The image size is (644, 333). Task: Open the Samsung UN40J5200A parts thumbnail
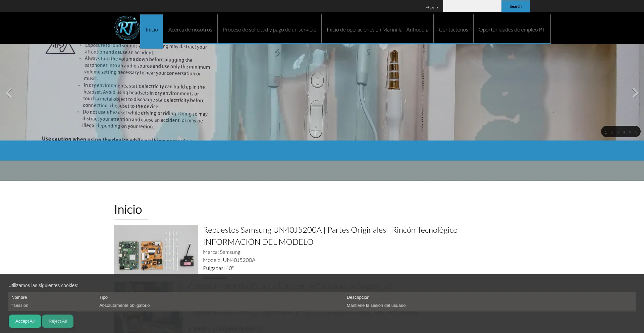pyautogui.click(x=156, y=250)
